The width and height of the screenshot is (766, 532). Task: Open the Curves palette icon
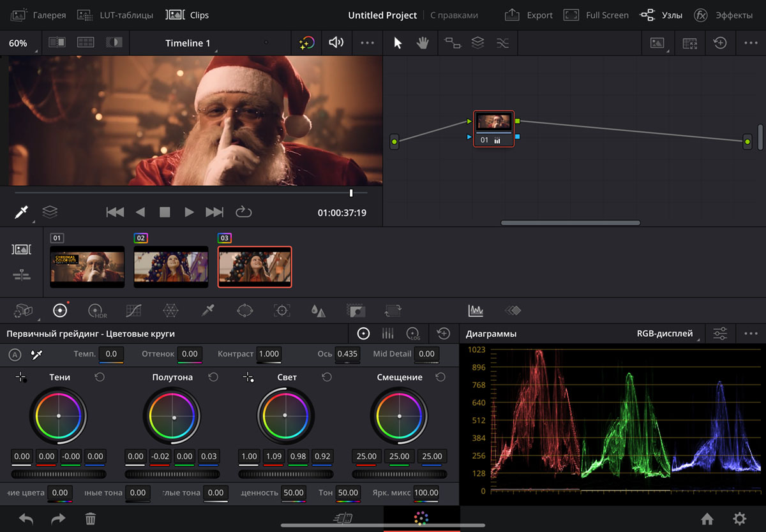coord(134,311)
